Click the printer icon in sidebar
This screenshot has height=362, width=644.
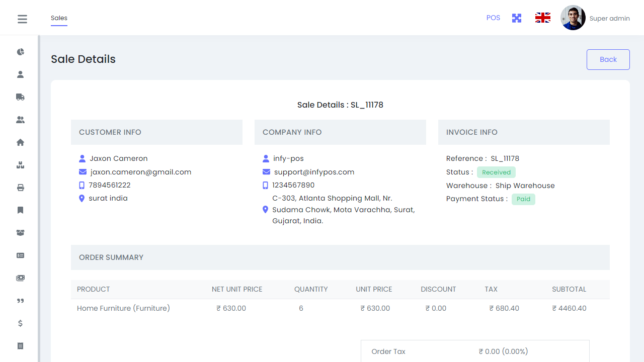click(x=20, y=188)
